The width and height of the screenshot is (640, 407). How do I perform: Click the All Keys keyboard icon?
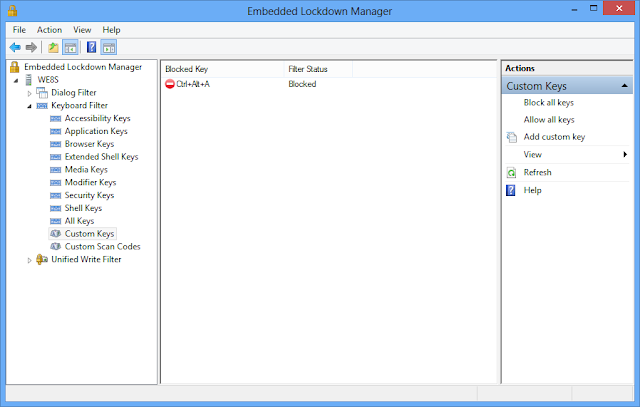coord(56,221)
